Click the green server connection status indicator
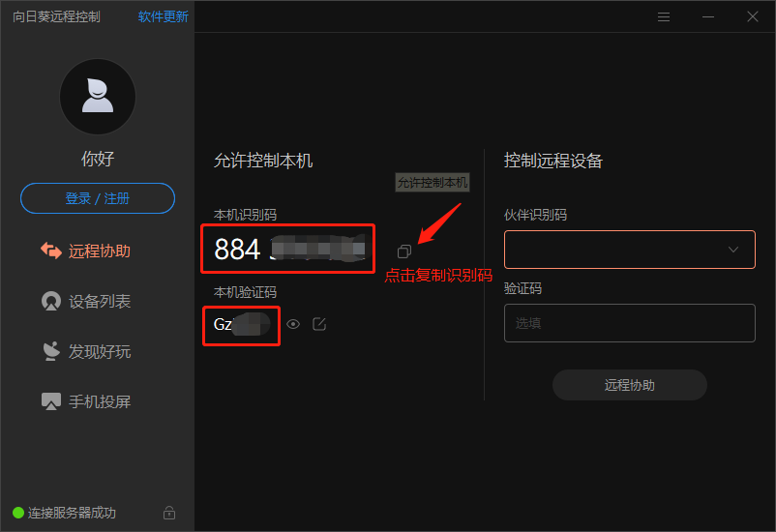776x532 pixels. 18,513
